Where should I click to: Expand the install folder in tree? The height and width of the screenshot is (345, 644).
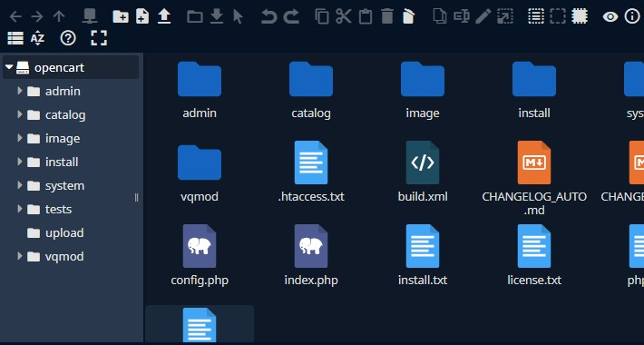tap(19, 162)
